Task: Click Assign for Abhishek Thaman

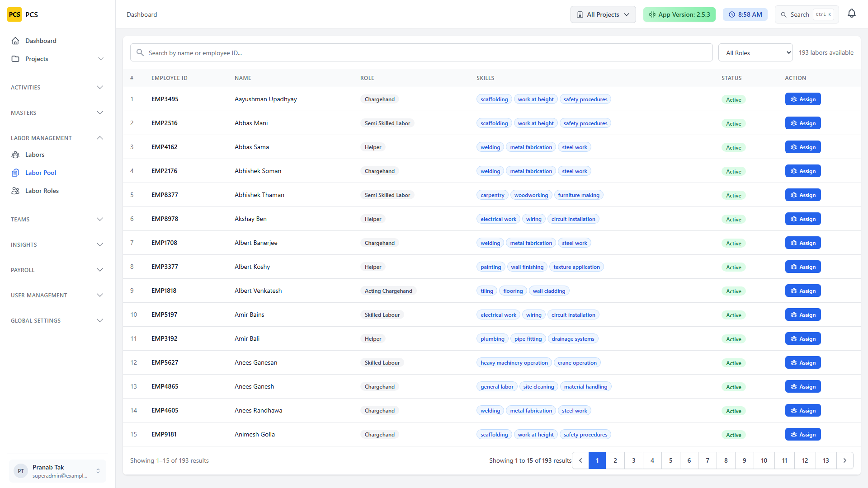Action: coord(803,195)
